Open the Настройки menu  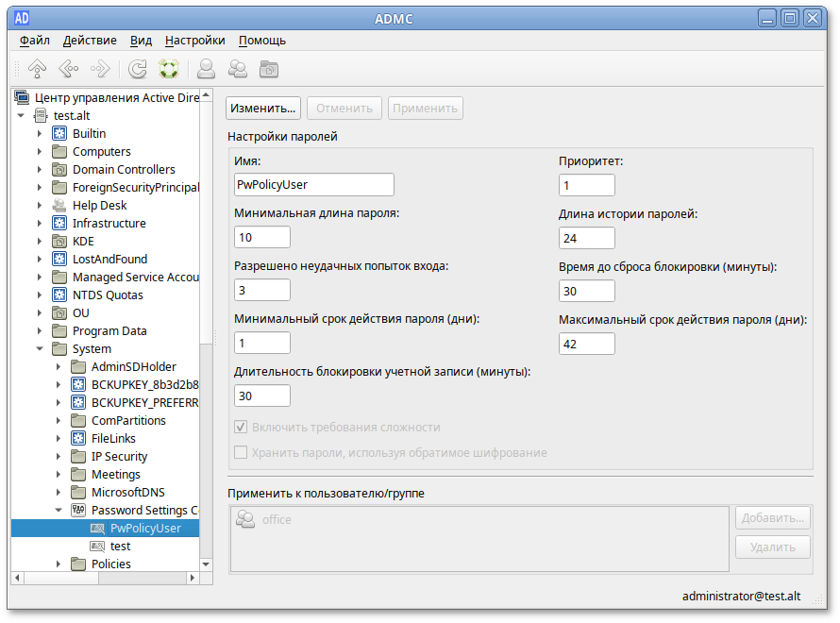[194, 41]
